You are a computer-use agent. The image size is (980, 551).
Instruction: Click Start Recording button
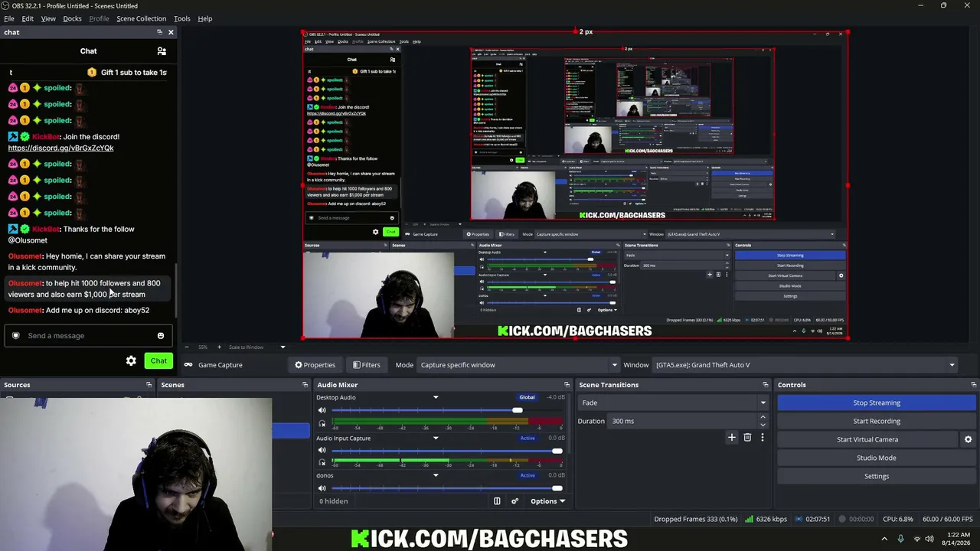coord(877,421)
